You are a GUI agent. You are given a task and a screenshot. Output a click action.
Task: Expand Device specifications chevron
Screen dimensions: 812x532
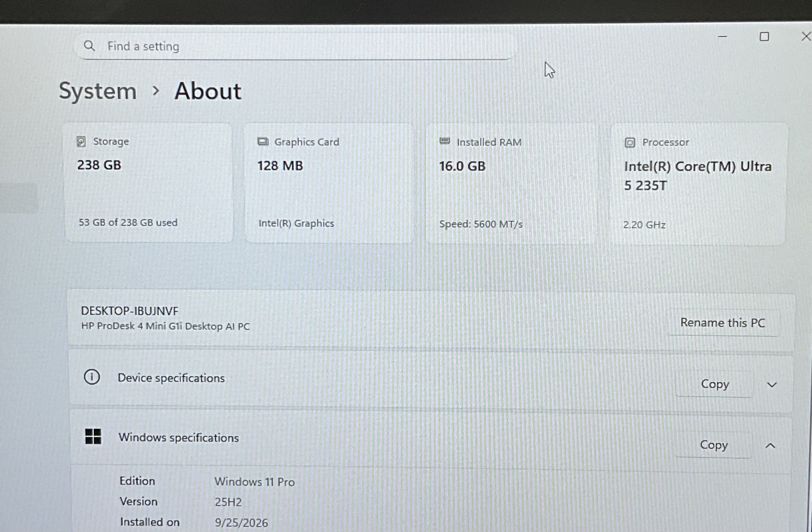click(x=772, y=385)
